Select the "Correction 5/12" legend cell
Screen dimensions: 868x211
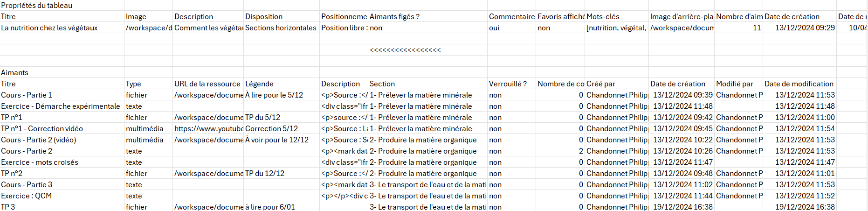click(271, 129)
